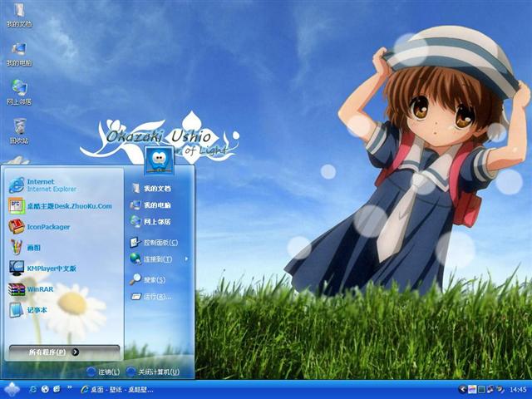The width and height of the screenshot is (532, 399).
Task: Open 桌酷主题Desk.ZhuoKu.Com link in Start menu
Action: point(68,205)
